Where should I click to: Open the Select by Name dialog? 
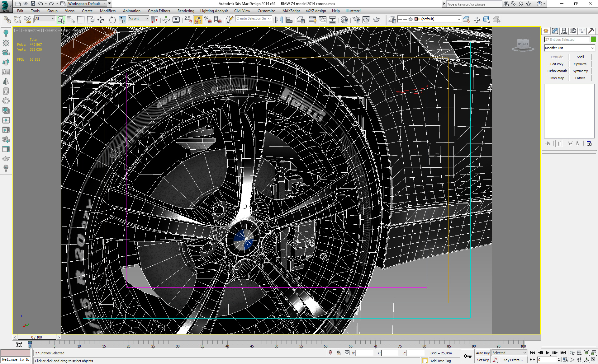tap(71, 20)
